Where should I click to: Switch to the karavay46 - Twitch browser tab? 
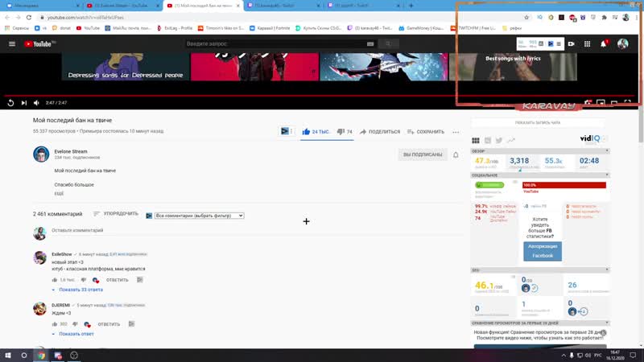pos(283,6)
